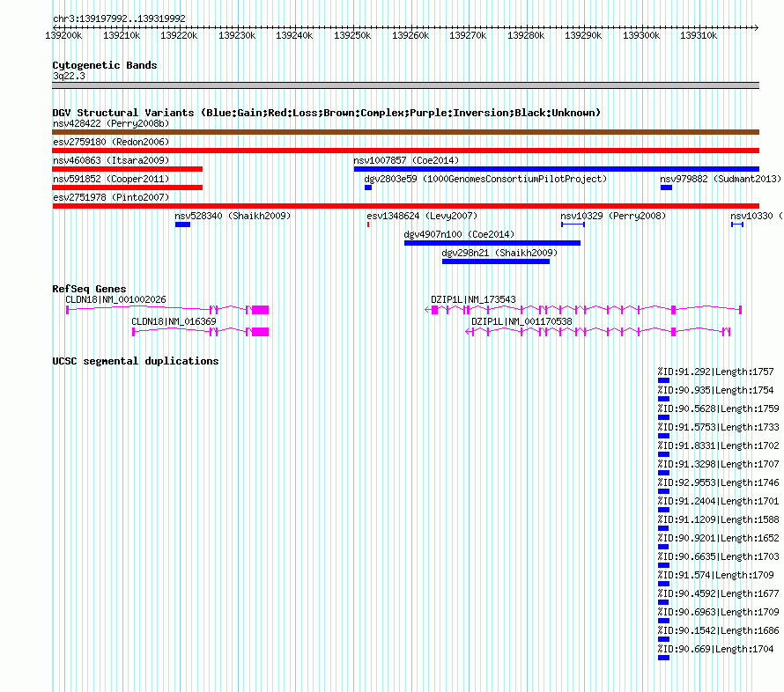
Task: Click nsv428422 (Perry2008b) label
Action: pos(111,123)
